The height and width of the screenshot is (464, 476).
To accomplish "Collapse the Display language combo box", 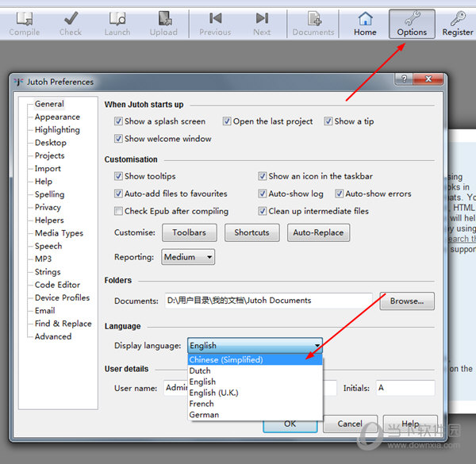I will click(255, 346).
